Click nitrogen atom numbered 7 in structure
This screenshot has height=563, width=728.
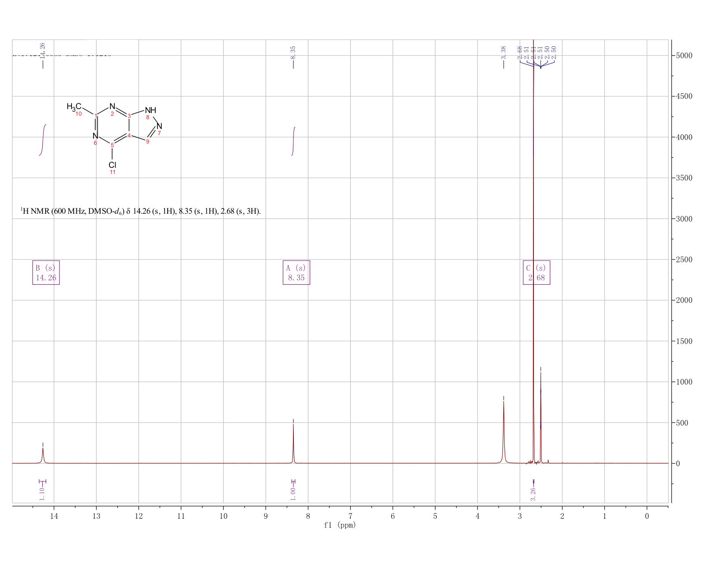point(159,126)
